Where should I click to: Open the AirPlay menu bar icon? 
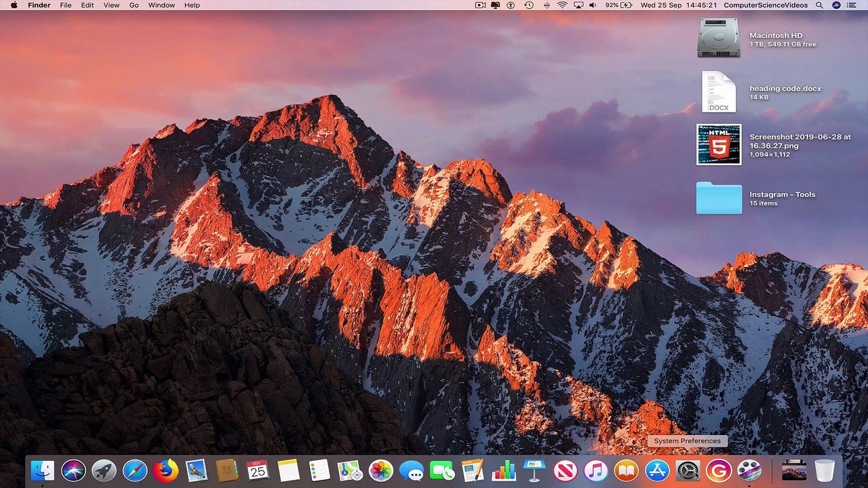pyautogui.click(x=578, y=5)
